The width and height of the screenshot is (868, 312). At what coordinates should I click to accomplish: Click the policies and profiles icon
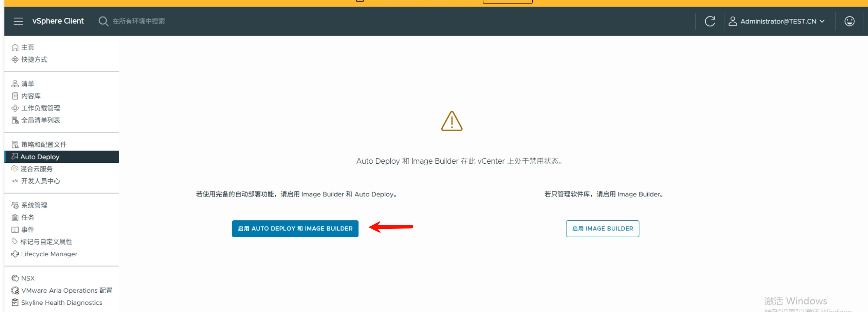tap(15, 145)
